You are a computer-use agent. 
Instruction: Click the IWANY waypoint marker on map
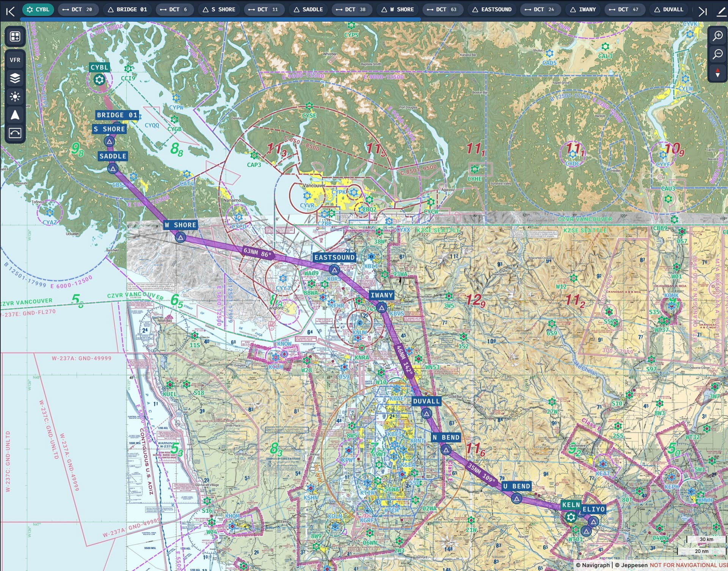point(382,308)
